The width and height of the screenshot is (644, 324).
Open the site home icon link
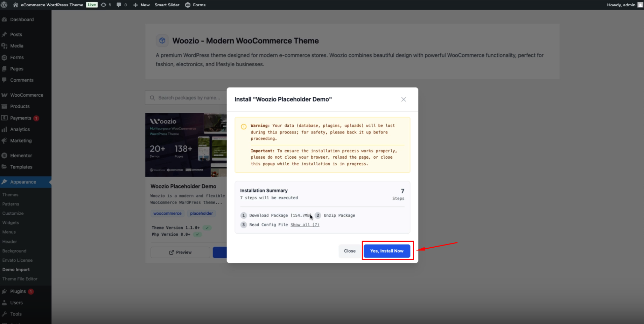pyautogui.click(x=15, y=5)
